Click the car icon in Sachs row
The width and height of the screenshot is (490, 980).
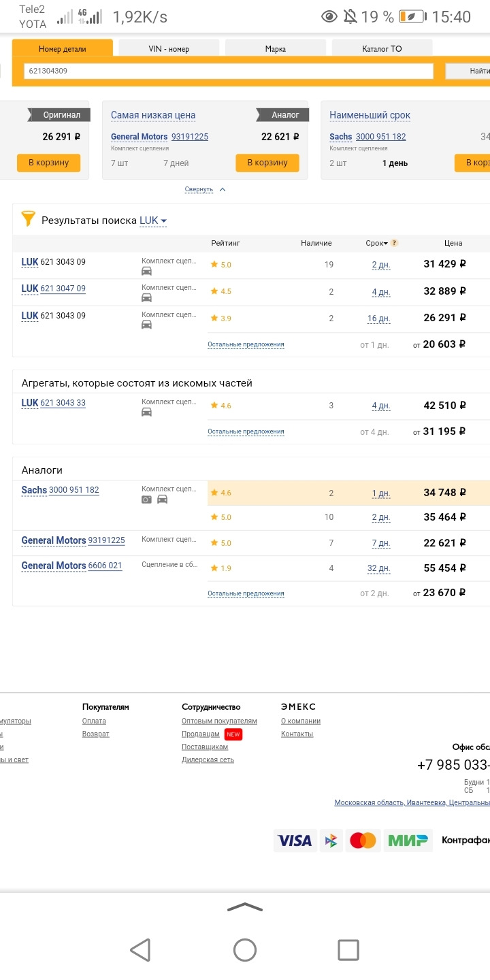[162, 500]
